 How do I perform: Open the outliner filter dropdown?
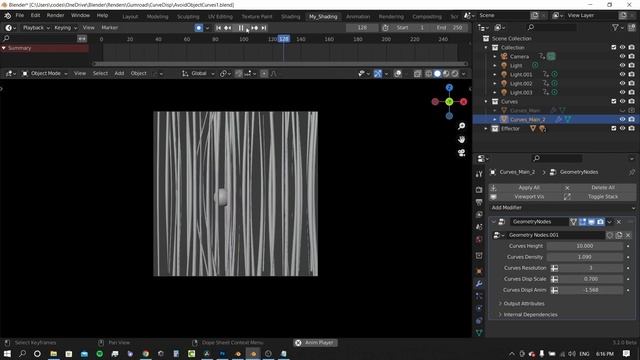pyautogui.click(x=618, y=27)
